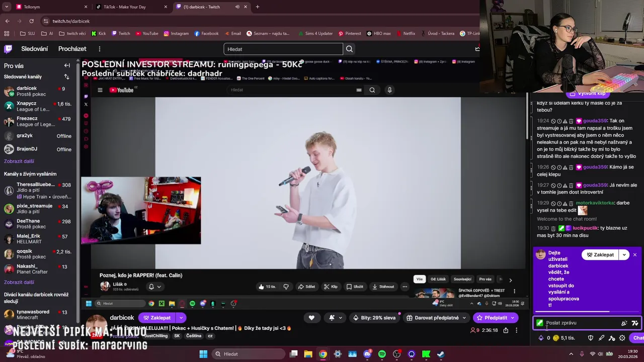Click the delete icon on 19:29 motorkaviktorka message

[571, 203]
